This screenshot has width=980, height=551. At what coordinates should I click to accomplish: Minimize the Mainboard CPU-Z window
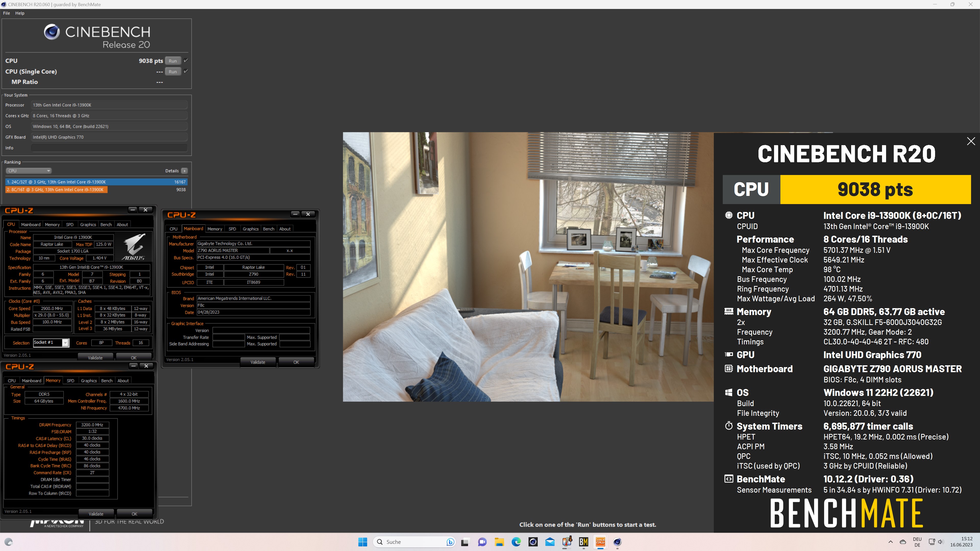point(295,214)
